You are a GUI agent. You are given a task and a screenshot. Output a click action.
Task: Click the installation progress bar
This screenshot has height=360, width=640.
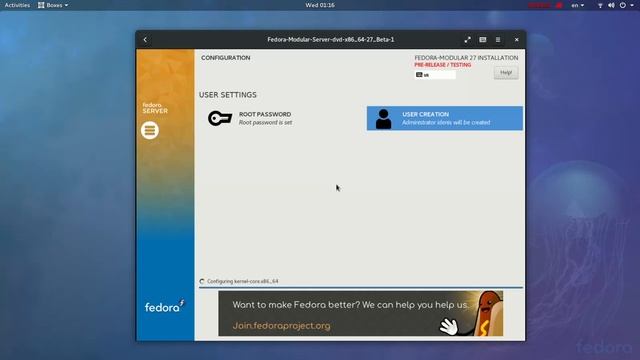coord(361,287)
